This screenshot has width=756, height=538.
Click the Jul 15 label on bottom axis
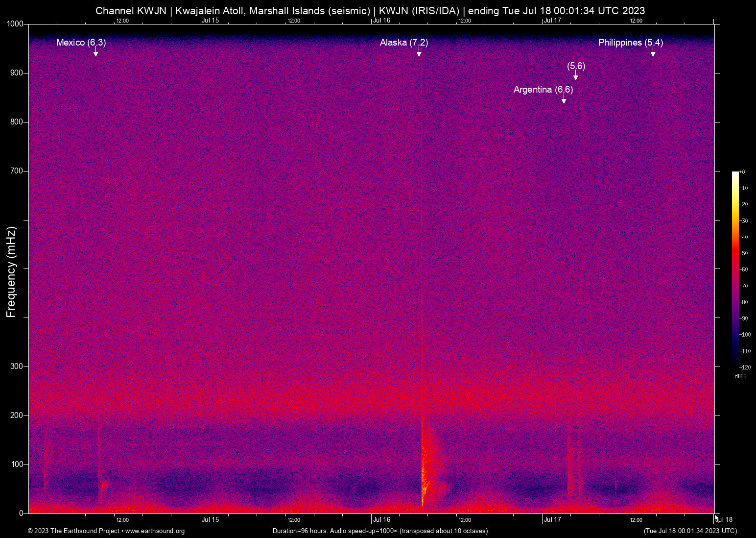point(210,520)
